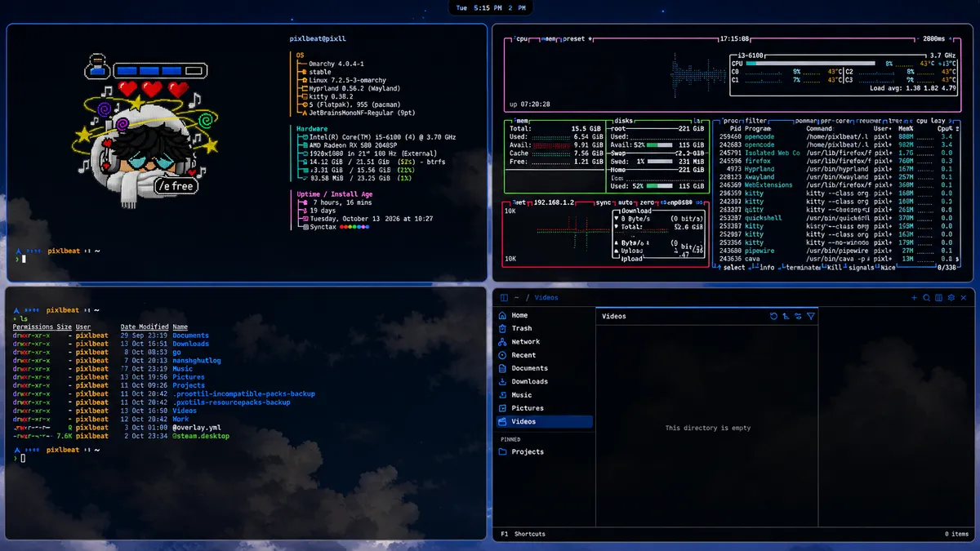Click the search magnifier icon in file manager

pos(927,298)
